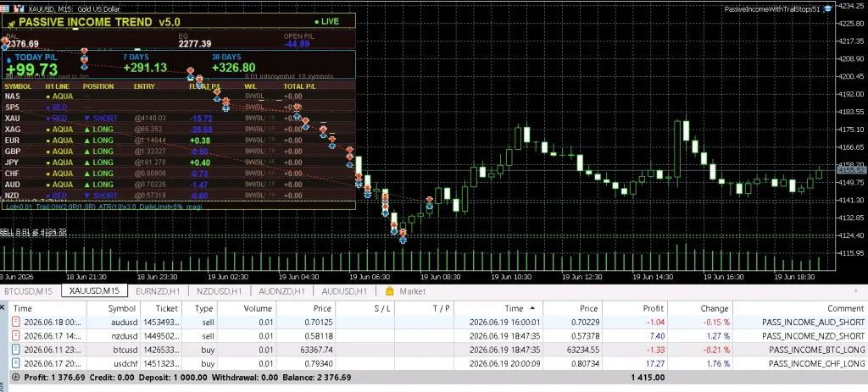Sort by the Profit column header

(x=634, y=308)
